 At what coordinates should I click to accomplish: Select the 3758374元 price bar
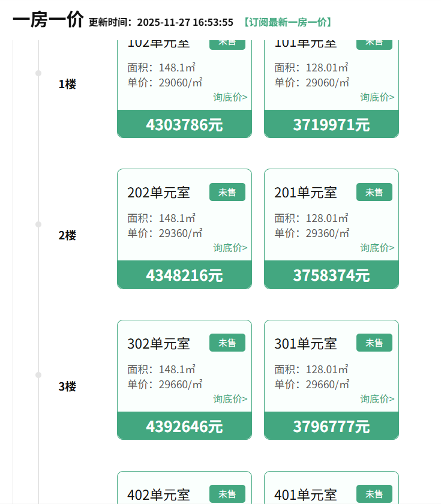pos(331,275)
